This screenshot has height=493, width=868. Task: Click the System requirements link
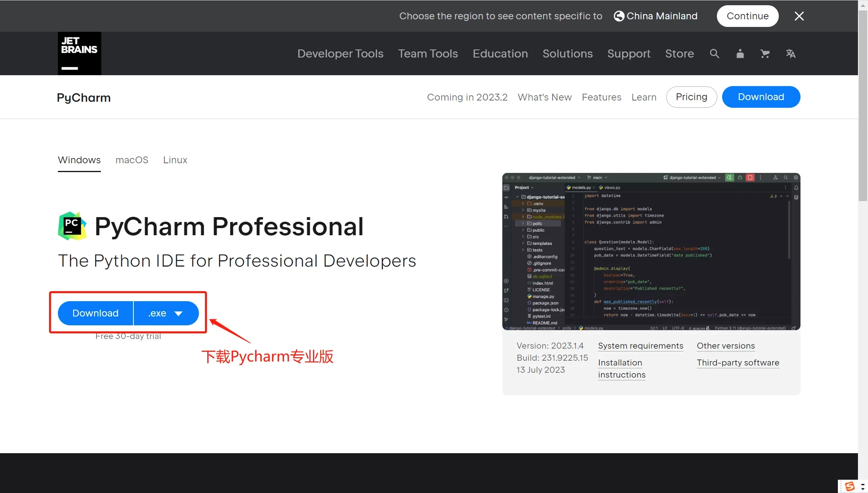pyautogui.click(x=640, y=345)
